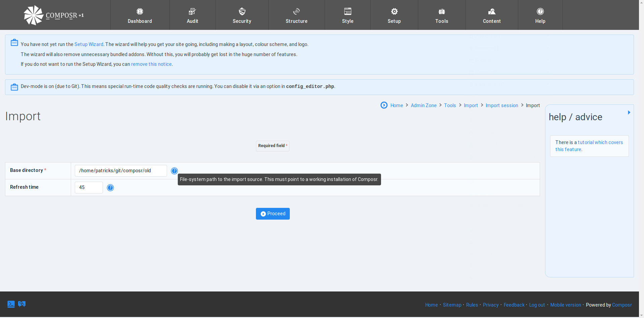Image resolution: width=644 pixels, height=318 pixels.
Task: Collapse the help / advice panel arrow
Action: pos(629,112)
